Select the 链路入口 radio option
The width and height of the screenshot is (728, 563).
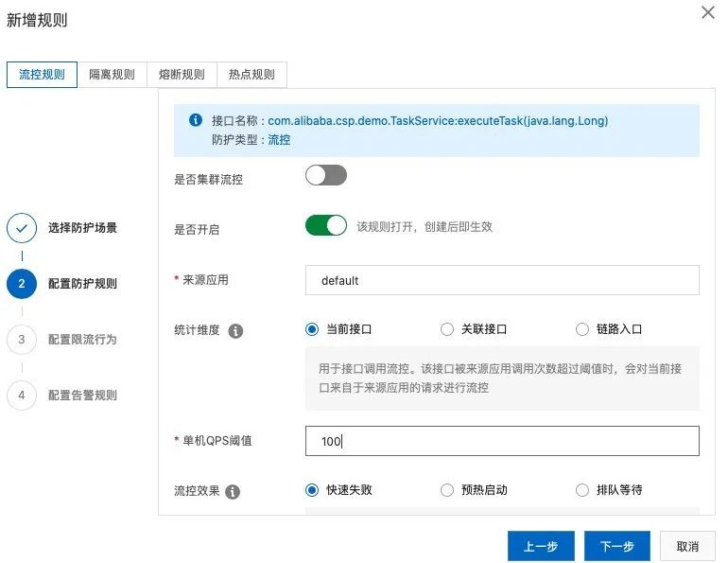(x=582, y=329)
